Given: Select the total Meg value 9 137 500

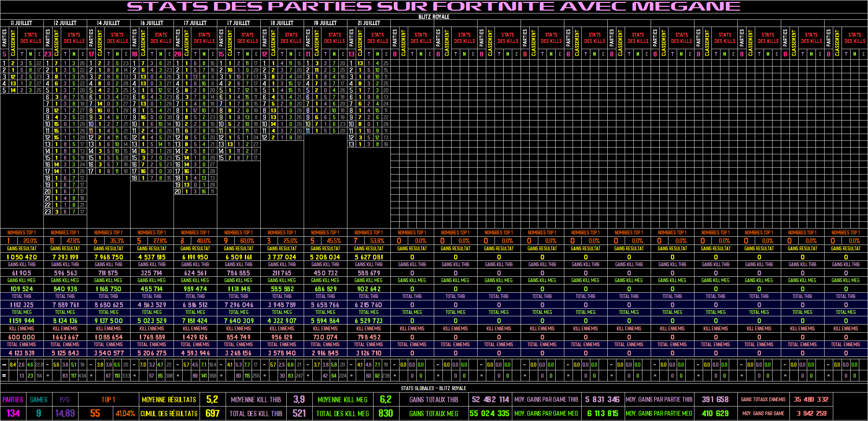Looking at the screenshot, I should [x=108, y=321].
